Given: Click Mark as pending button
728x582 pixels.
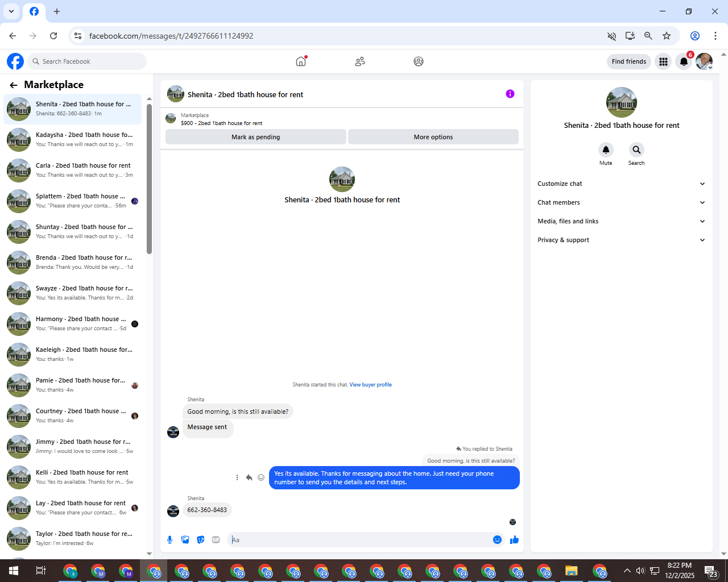Looking at the screenshot, I should tap(256, 137).
